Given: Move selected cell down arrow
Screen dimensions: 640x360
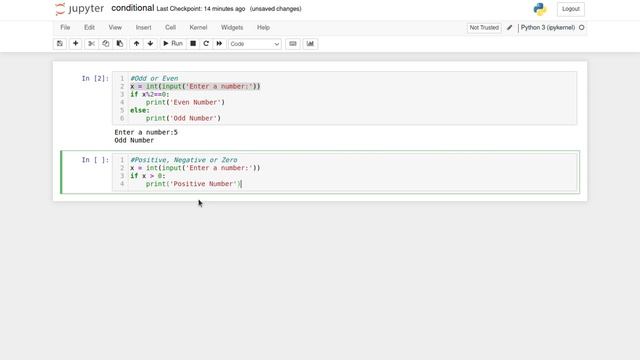Looking at the screenshot, I should point(150,44).
